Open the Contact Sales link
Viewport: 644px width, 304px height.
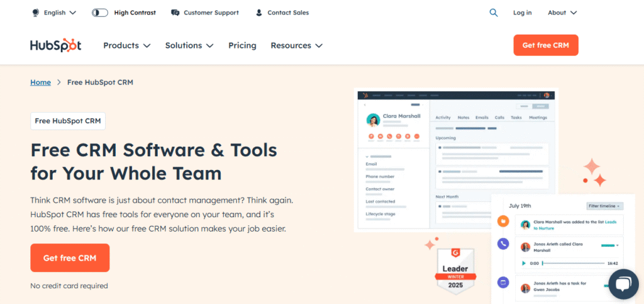288,13
